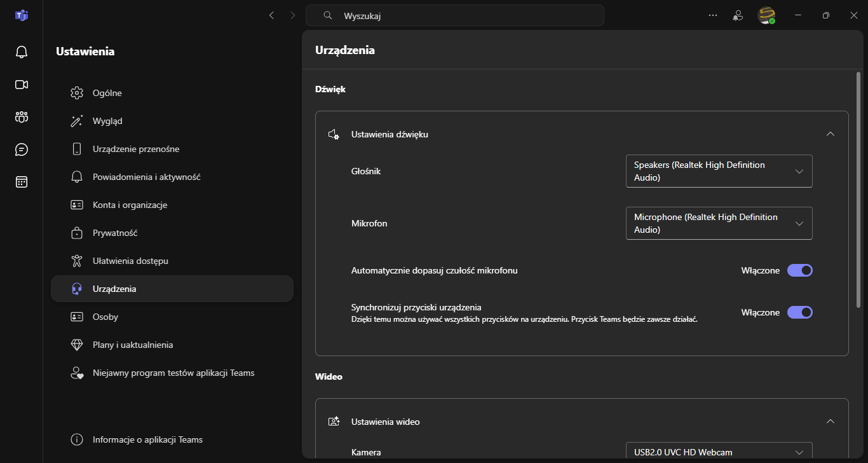Select Prywatność settings category
The image size is (868, 463).
115,233
